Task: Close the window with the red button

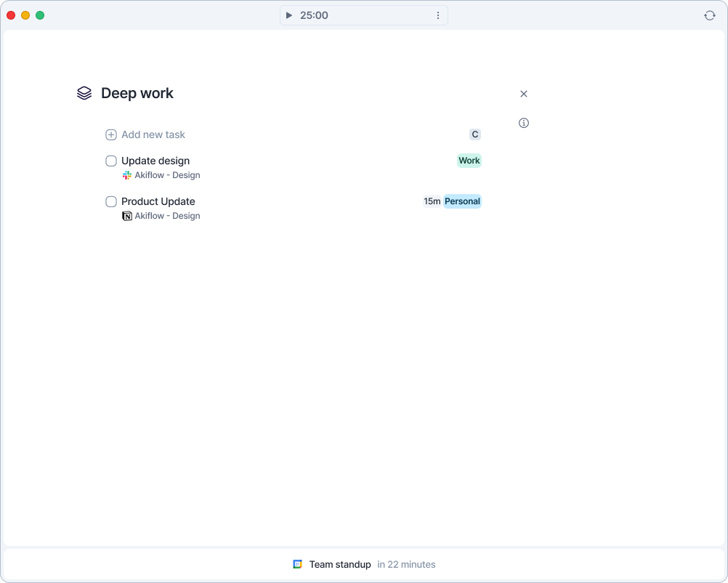Action: click(x=11, y=15)
